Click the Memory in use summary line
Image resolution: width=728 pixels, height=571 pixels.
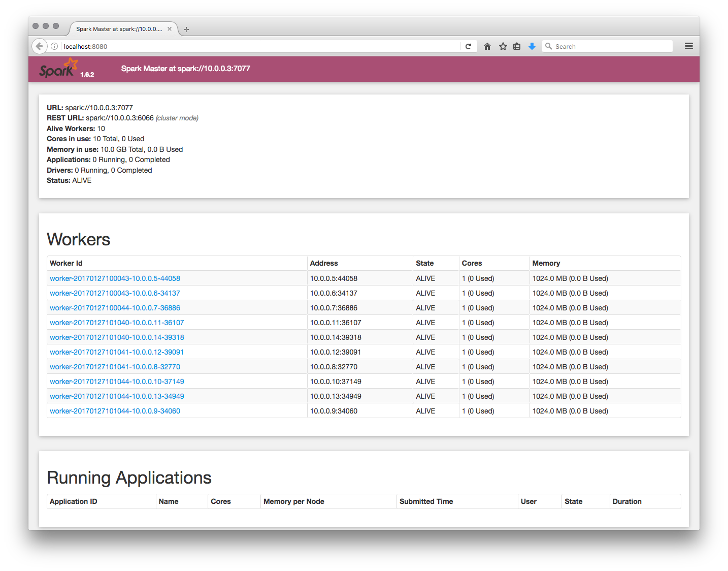(115, 149)
